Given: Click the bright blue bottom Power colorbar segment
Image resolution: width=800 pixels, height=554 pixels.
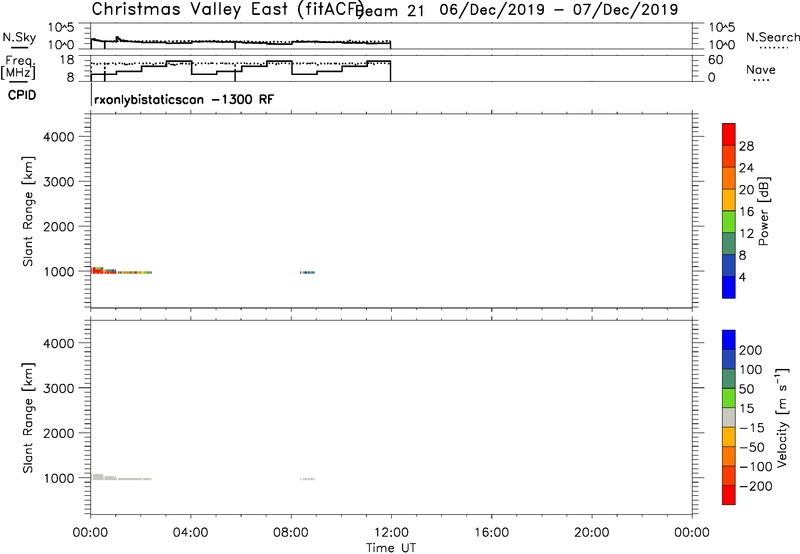Looking at the screenshot, I should 729,287.
